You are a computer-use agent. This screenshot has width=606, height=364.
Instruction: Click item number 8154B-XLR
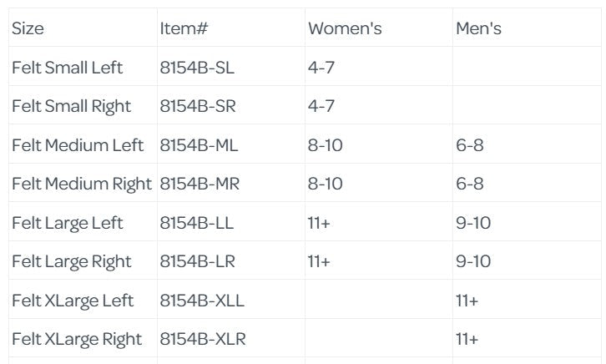[x=203, y=339]
